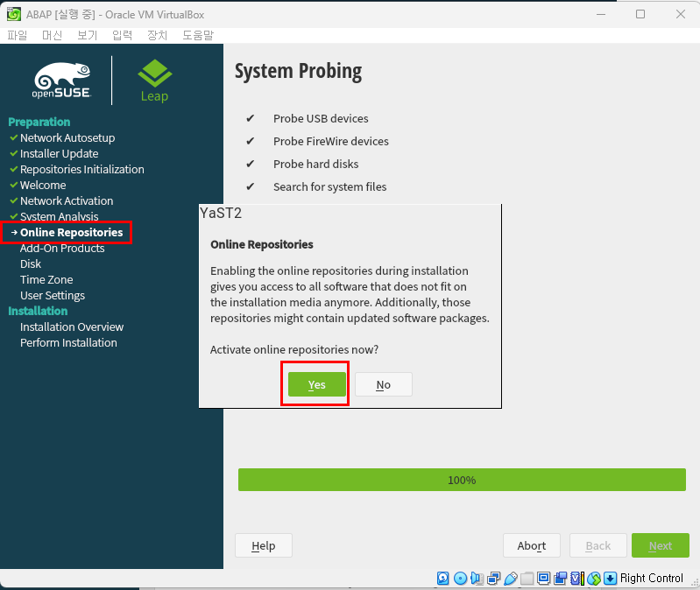This screenshot has width=700, height=590.
Task: Click the USB devices status icon
Action: [x=510, y=579]
